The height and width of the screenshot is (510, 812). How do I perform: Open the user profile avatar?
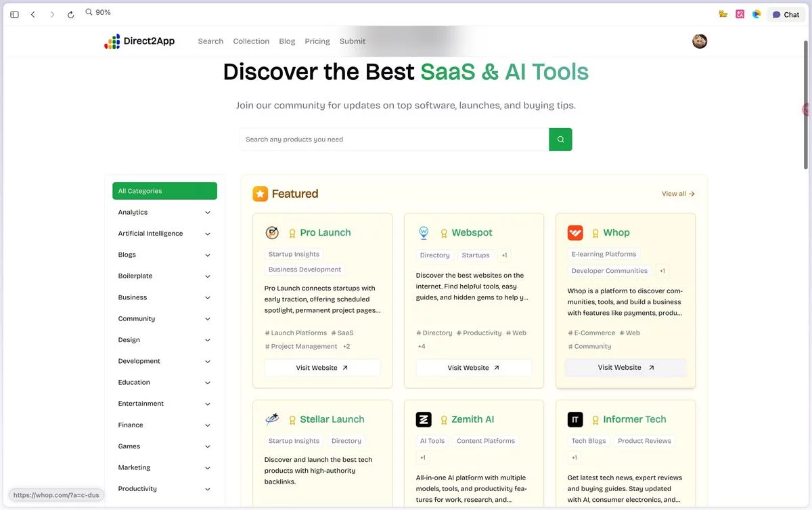(x=700, y=41)
